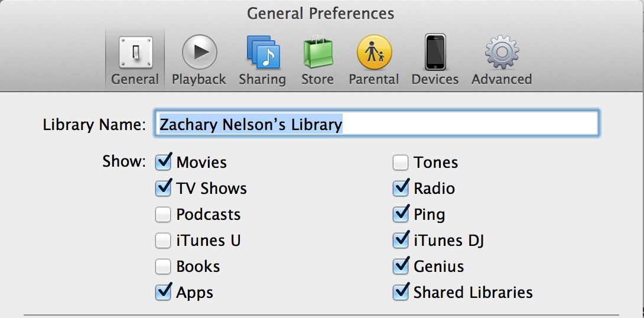Disable the iTunes DJ checkbox
The width and height of the screenshot is (644, 318).
tap(401, 241)
